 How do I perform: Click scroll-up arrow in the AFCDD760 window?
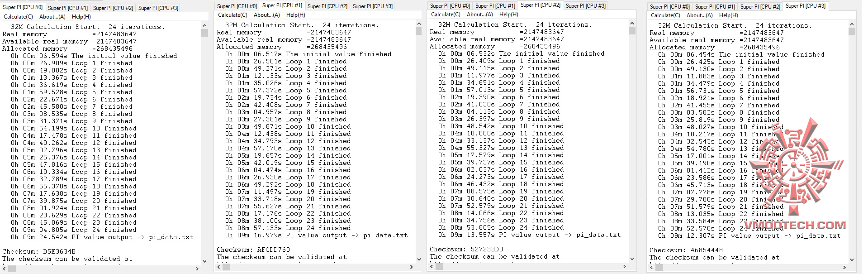coord(418,24)
